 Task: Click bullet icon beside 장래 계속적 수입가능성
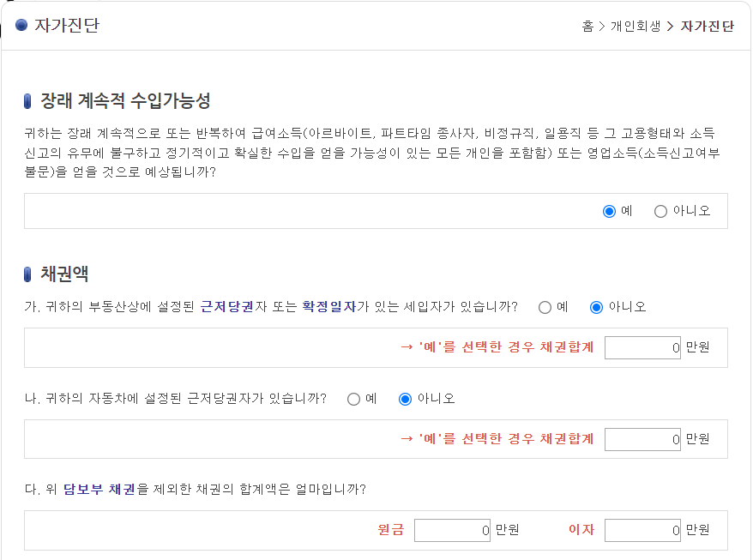tap(27, 101)
